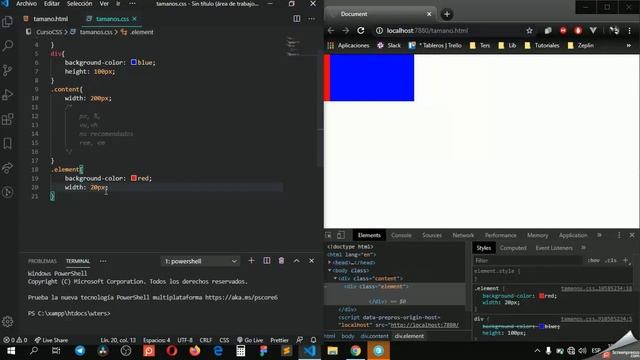Open the Tableros Trello bookmark
The width and height of the screenshot is (640, 360).
click(x=435, y=45)
